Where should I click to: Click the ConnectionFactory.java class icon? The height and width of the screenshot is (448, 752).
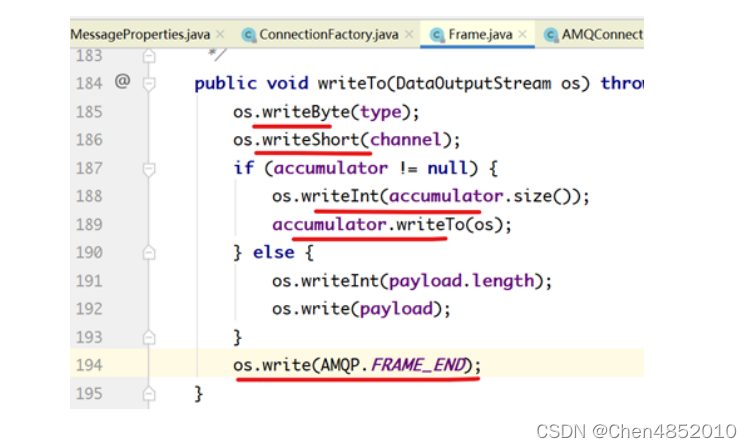point(248,35)
